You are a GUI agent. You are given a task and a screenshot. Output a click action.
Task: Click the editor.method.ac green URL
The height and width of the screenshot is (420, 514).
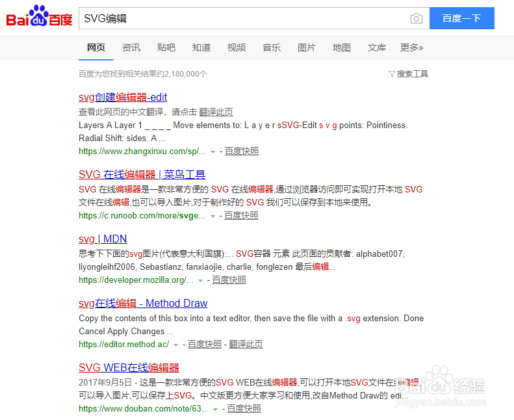[x=124, y=344]
